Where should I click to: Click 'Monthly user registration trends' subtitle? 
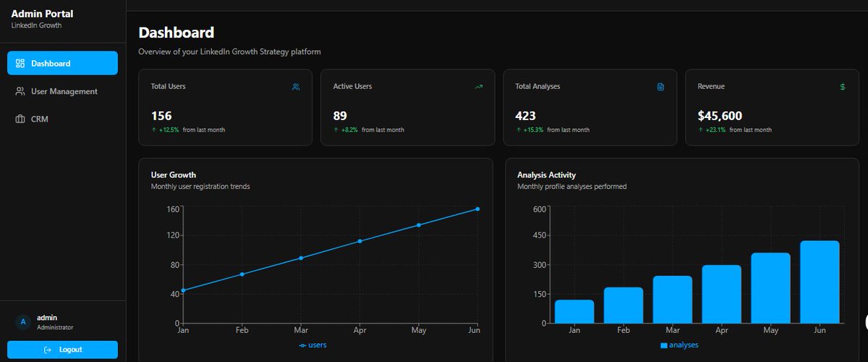200,187
